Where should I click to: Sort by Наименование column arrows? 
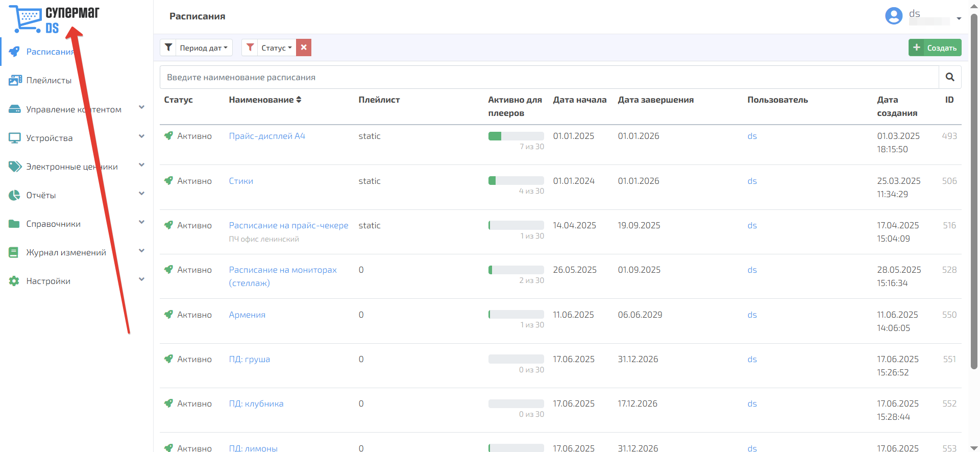click(299, 100)
